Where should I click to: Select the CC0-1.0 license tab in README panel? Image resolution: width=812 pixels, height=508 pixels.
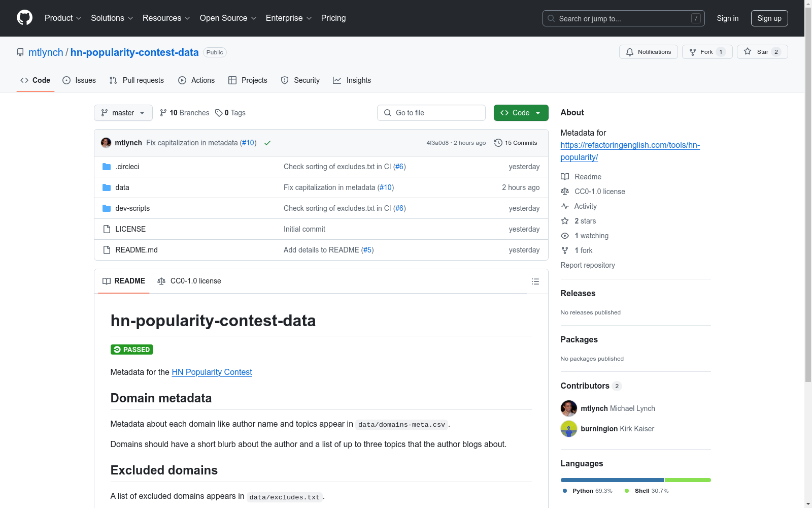(x=189, y=281)
